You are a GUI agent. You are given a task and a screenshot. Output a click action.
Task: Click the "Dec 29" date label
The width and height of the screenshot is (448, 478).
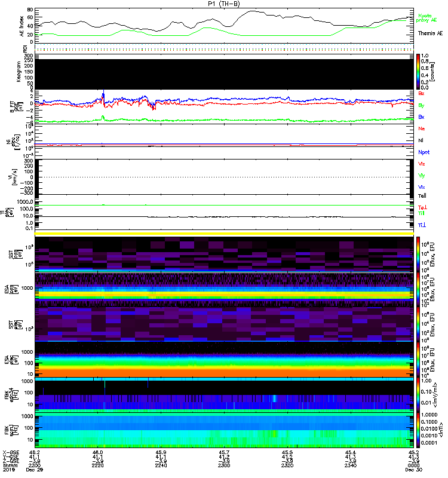(35, 470)
